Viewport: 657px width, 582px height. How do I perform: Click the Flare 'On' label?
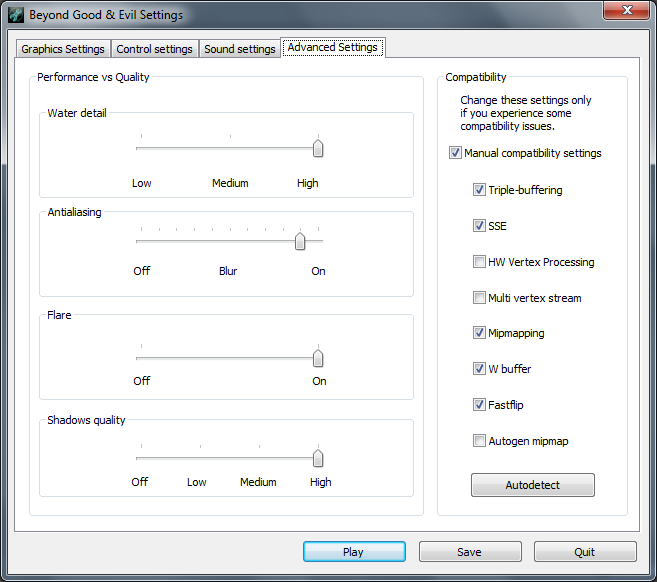(319, 381)
